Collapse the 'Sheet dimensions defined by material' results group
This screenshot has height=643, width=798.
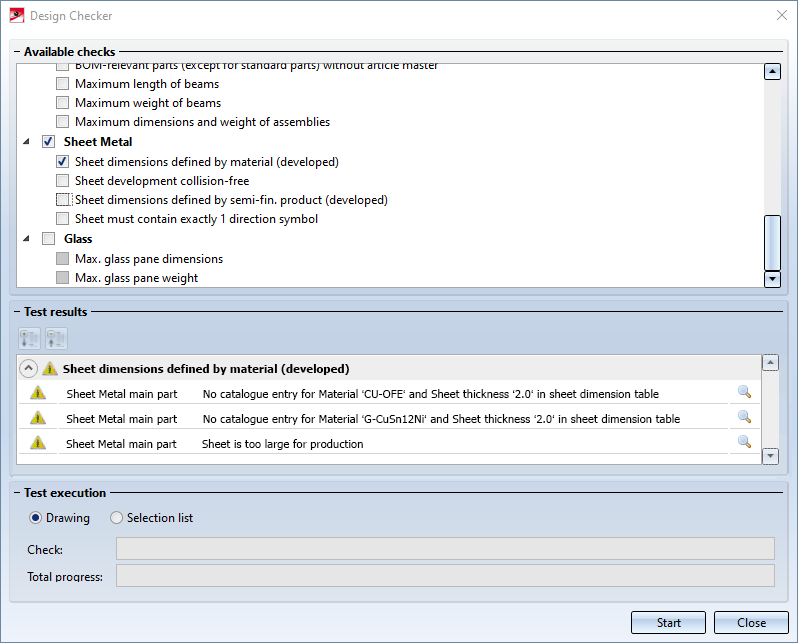[x=29, y=368]
